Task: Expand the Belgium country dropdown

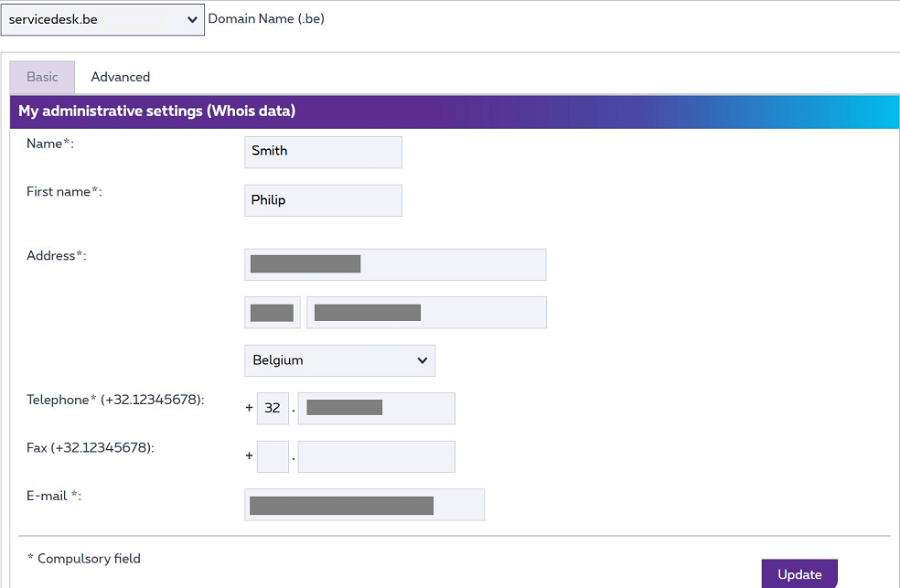Action: point(339,360)
